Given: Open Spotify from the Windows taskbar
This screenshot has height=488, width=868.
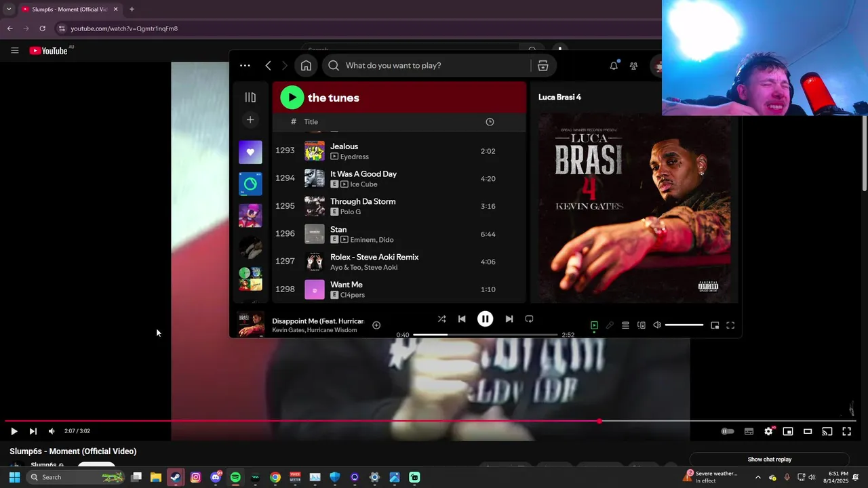Looking at the screenshot, I should tap(235, 477).
